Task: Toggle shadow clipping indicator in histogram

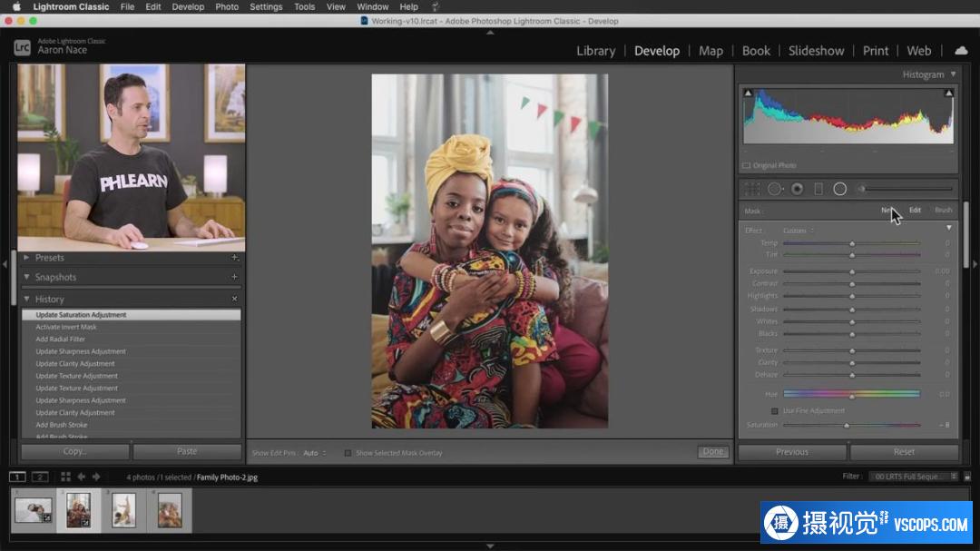Action: pos(748,93)
